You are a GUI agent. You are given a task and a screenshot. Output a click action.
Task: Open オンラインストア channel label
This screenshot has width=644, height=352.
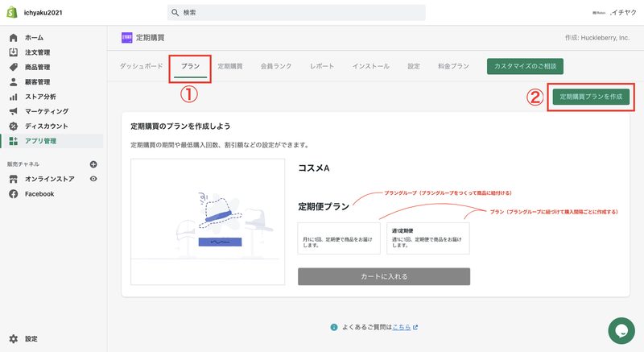pyautogui.click(x=50, y=179)
